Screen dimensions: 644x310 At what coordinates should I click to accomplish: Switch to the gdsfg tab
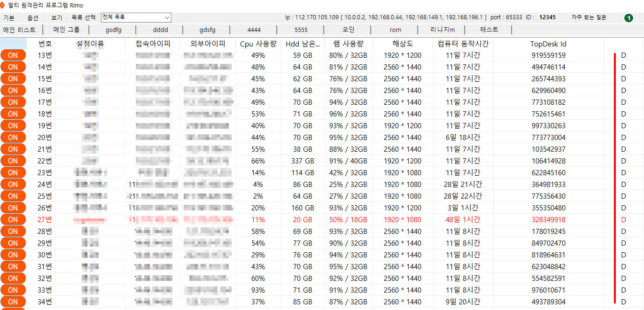(207, 30)
